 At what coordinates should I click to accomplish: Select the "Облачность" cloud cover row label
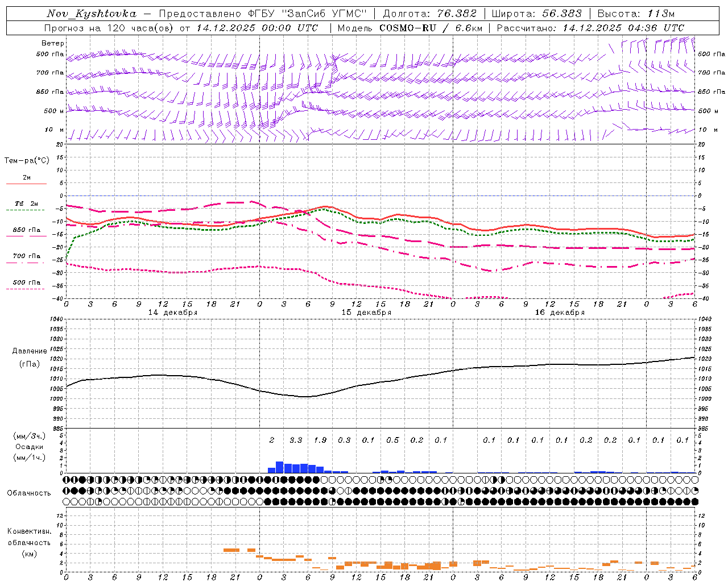[29, 493]
